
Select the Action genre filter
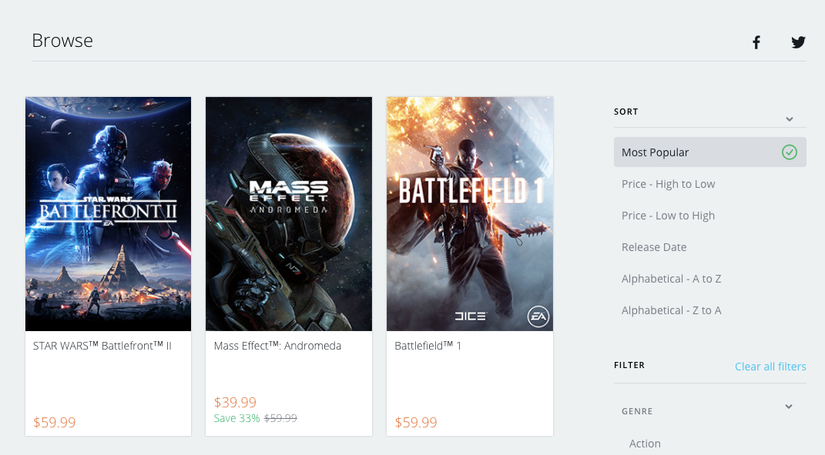645,443
